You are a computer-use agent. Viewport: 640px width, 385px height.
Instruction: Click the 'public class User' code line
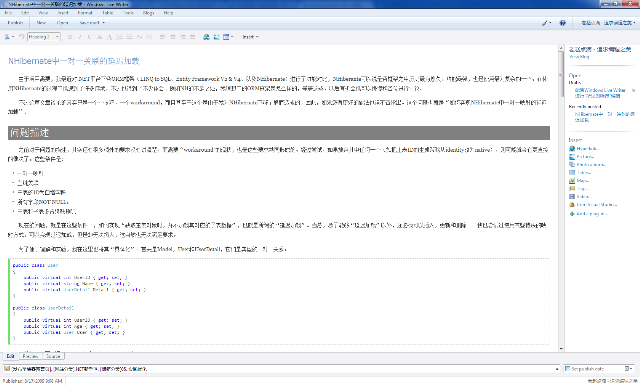pyautogui.click(x=36, y=265)
